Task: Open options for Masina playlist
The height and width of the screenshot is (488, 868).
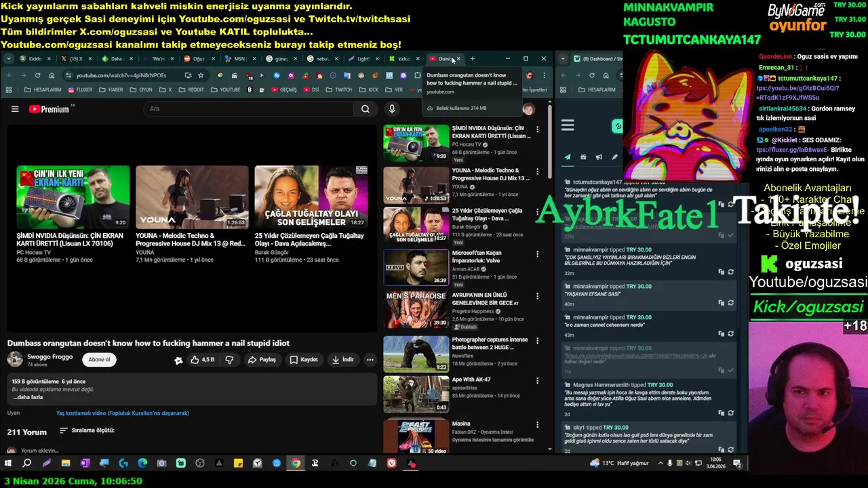Action: point(537,425)
